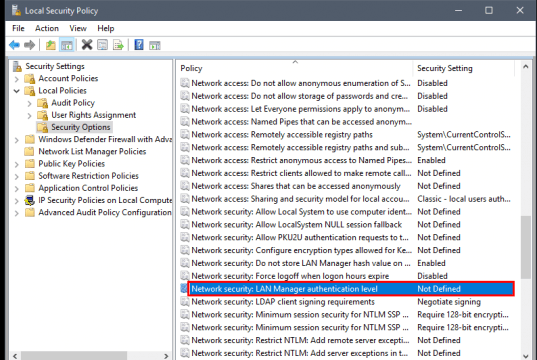This screenshot has height=360, width=537.
Task: Click the Forward arrow toolbar icon
Action: click(30, 45)
